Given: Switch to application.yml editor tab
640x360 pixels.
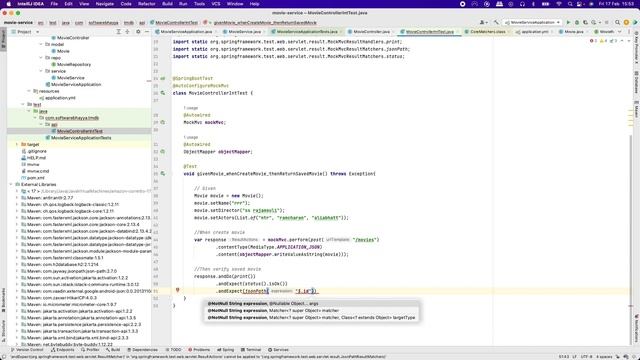Looking at the screenshot, I should [534, 31].
